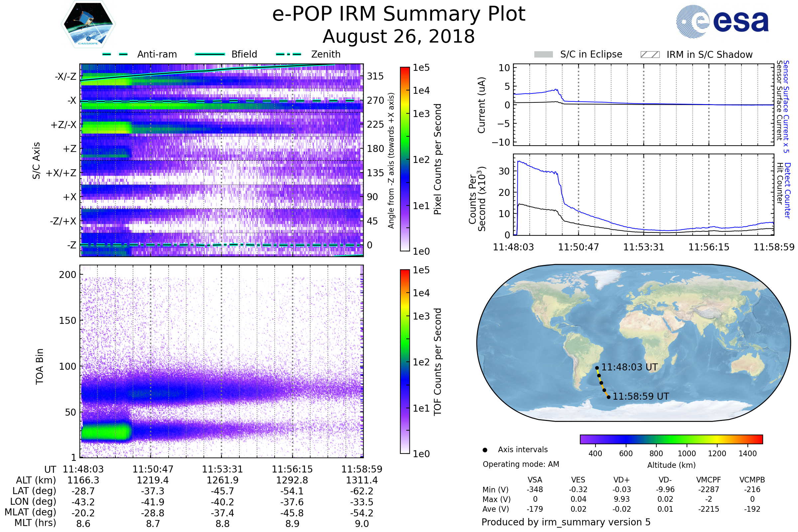Click the VSA column header
798x532 pixels.
(x=535, y=480)
